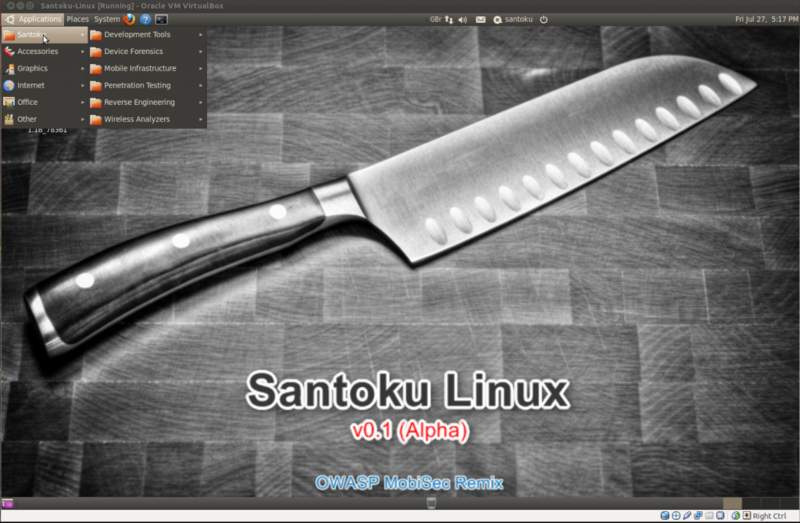Open the Places menu

(78, 19)
